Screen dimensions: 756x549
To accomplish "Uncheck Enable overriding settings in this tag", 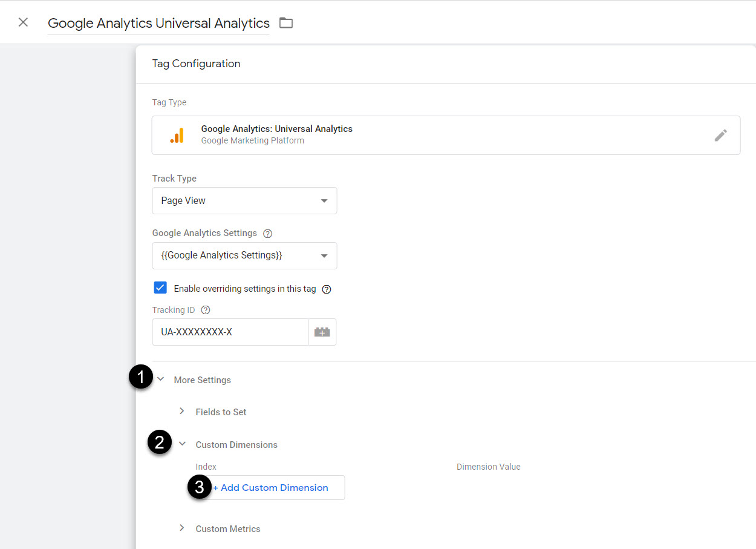I will (160, 288).
